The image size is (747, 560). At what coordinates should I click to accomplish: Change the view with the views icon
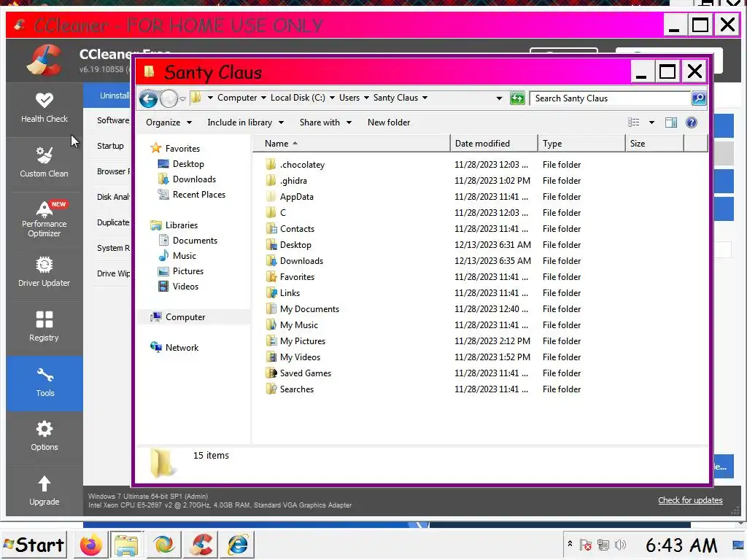click(x=634, y=122)
